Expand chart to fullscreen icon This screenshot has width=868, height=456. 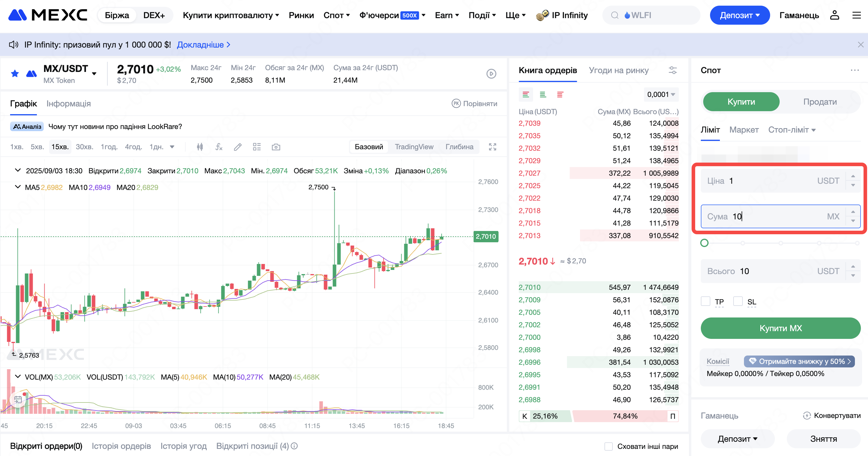click(492, 147)
